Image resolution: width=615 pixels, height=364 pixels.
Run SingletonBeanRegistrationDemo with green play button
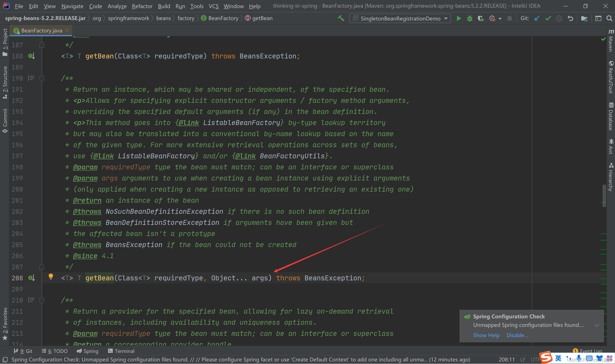458,18
